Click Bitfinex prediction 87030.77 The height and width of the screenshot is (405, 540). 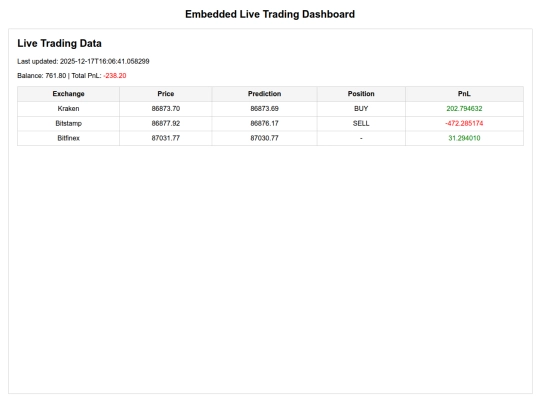coord(264,138)
